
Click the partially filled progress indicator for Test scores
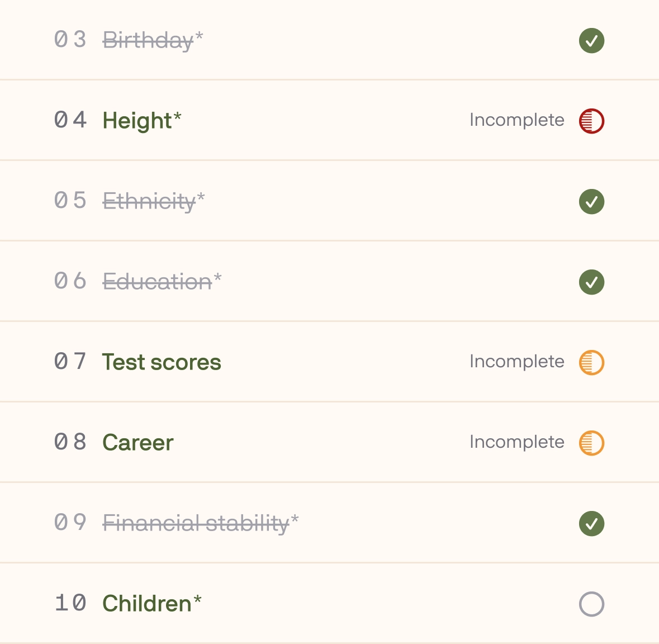pos(591,362)
